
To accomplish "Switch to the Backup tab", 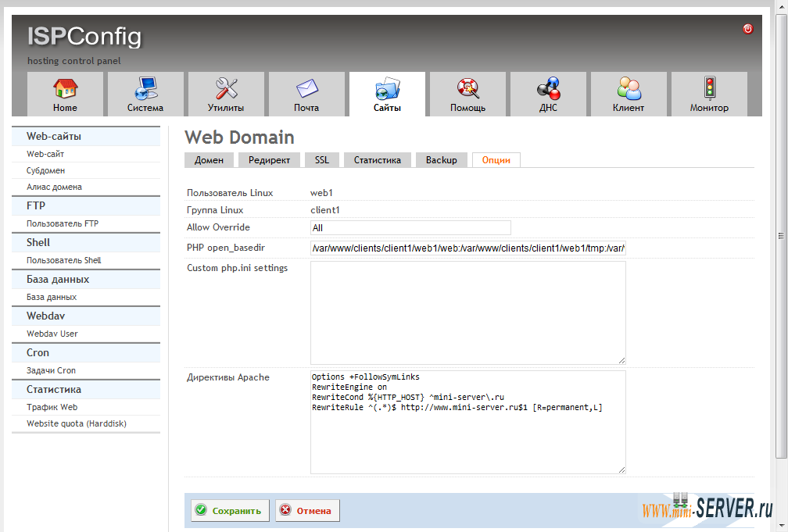I will (441, 159).
